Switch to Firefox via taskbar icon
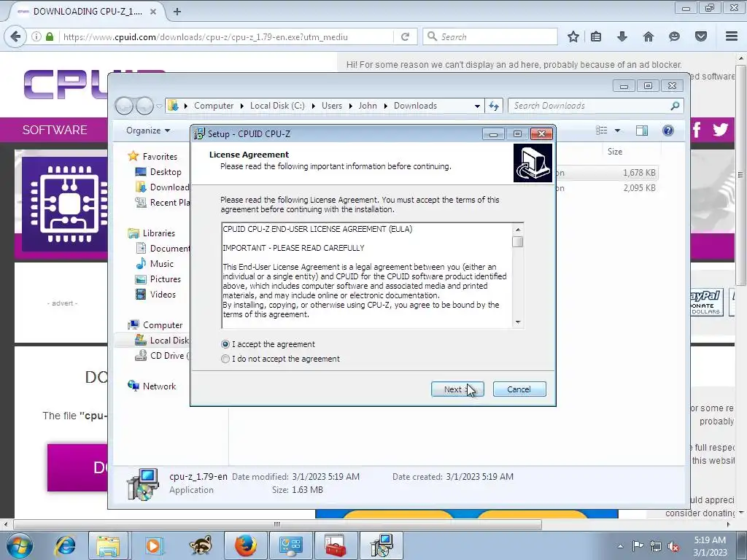 (x=245, y=545)
